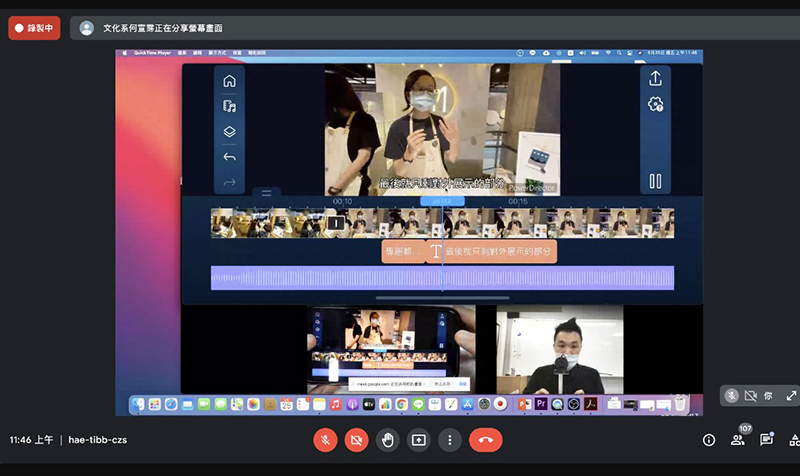
Task: Open the media and music library
Action: 229,106
